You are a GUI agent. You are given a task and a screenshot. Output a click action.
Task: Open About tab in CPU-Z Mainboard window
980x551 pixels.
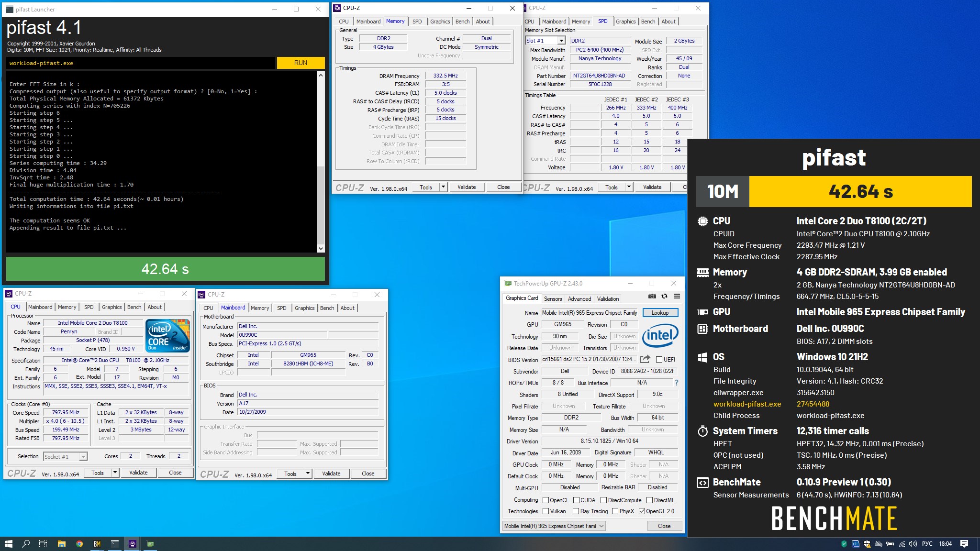coord(347,308)
